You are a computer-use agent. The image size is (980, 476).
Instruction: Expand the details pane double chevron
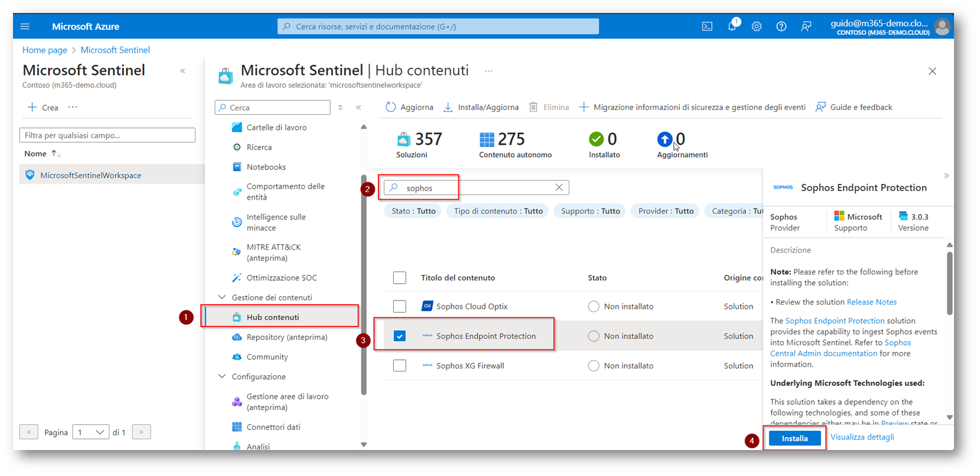click(x=946, y=176)
